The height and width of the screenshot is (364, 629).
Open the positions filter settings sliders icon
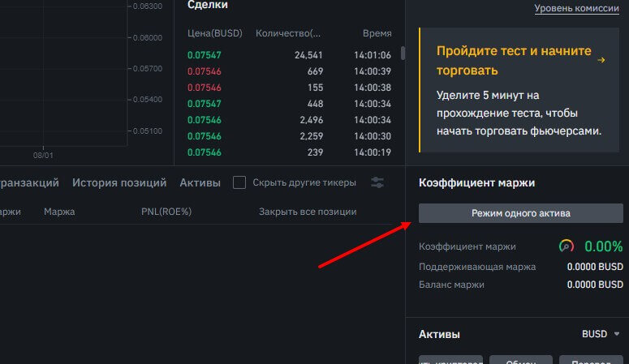[377, 182]
